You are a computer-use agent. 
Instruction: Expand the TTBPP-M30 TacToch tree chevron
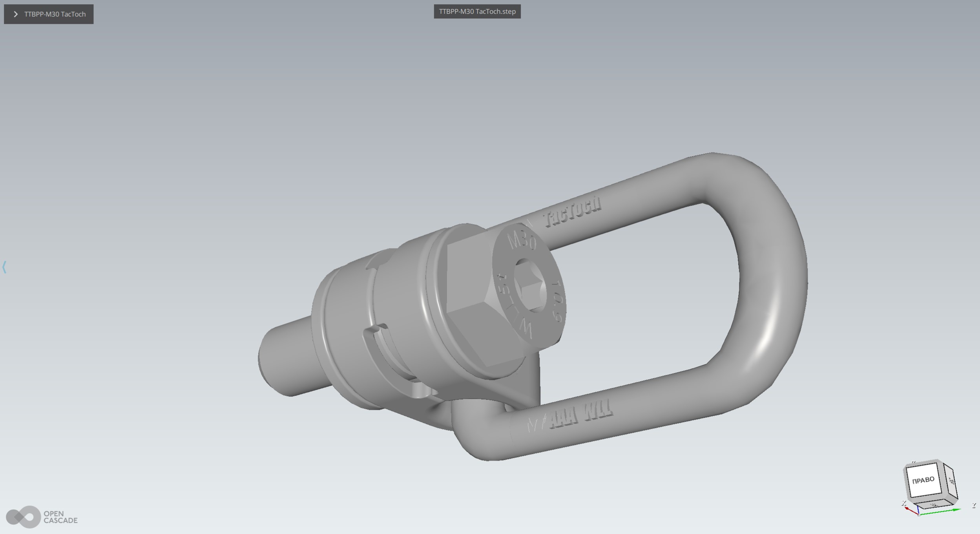tap(16, 14)
